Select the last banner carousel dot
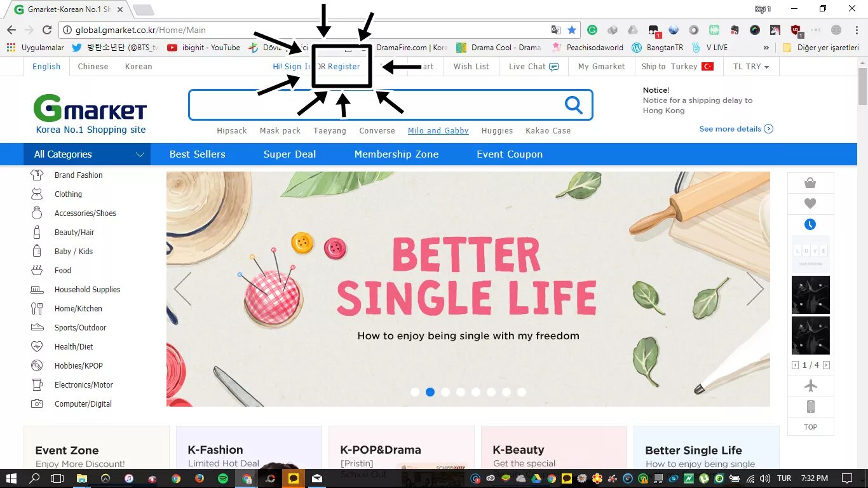The image size is (868, 488). (522, 392)
